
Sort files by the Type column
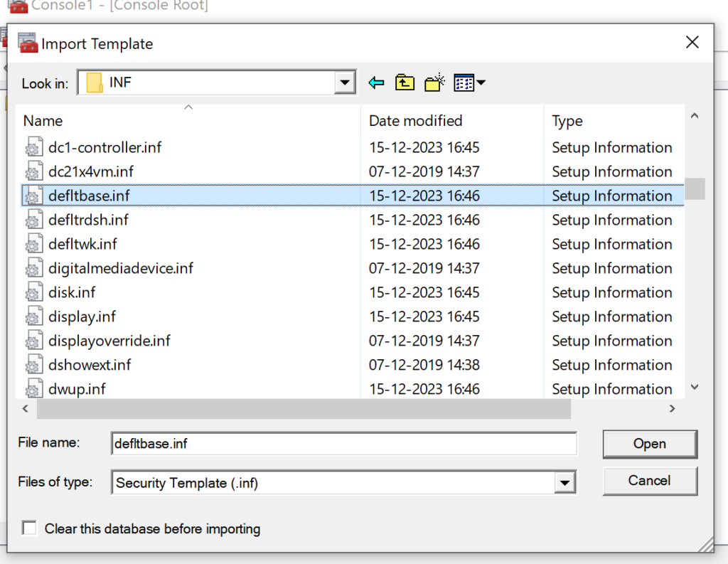614,121
